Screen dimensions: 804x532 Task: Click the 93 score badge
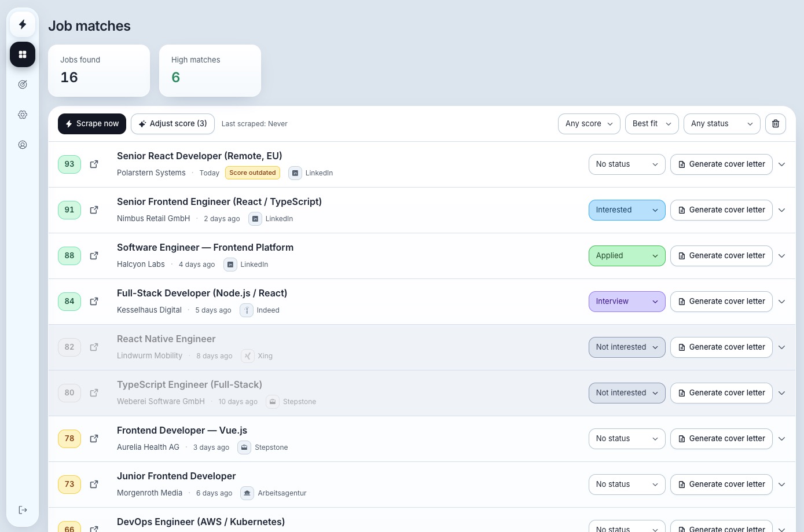(69, 164)
